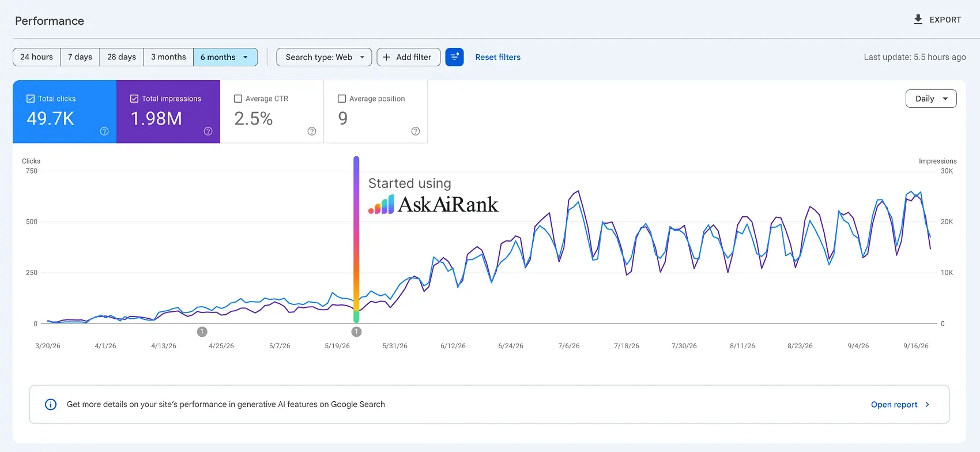
Task: Click the 49.7K total clicks value
Action: coord(51,118)
